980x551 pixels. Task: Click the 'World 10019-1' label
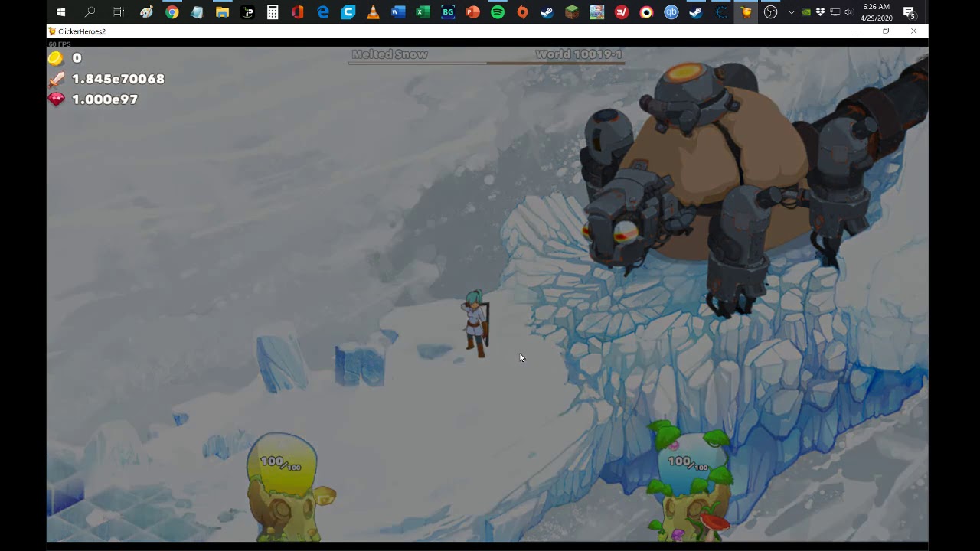point(579,54)
